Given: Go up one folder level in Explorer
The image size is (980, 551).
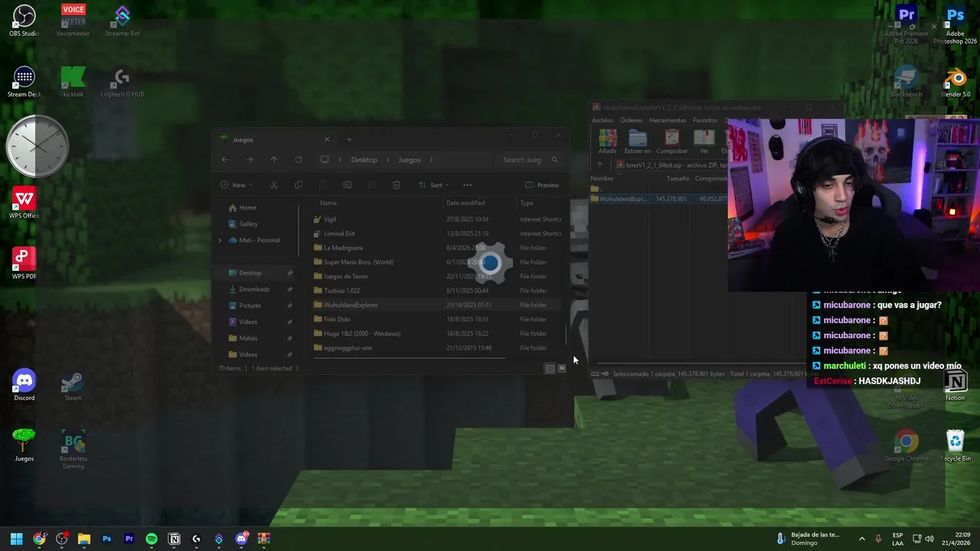Looking at the screenshot, I should tap(274, 160).
